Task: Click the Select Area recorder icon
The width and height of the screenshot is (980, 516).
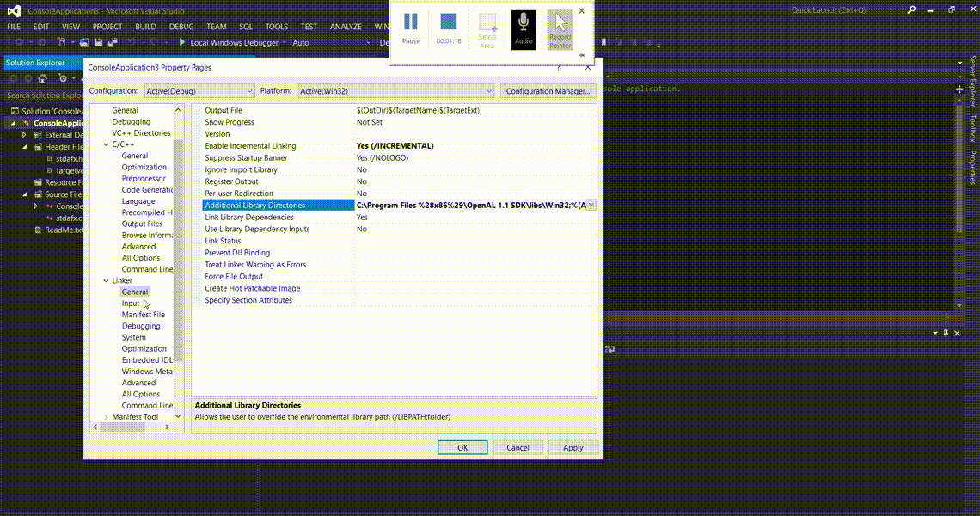Action: coord(487,30)
